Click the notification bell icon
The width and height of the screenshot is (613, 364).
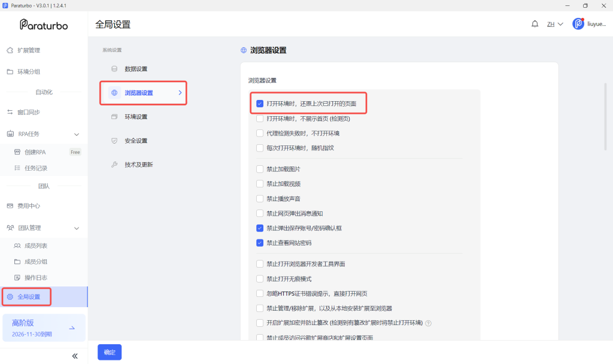[x=535, y=24]
